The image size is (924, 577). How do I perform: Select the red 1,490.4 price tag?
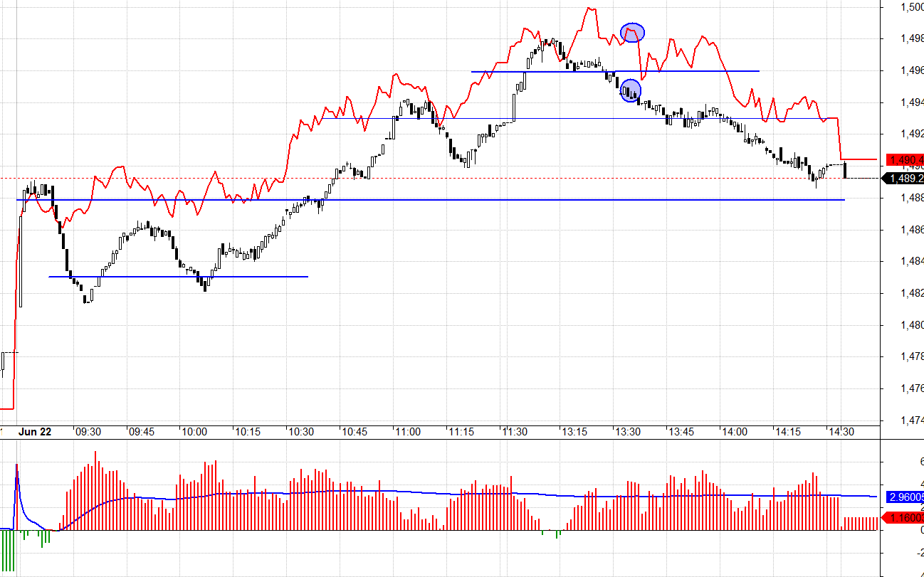[x=904, y=159]
